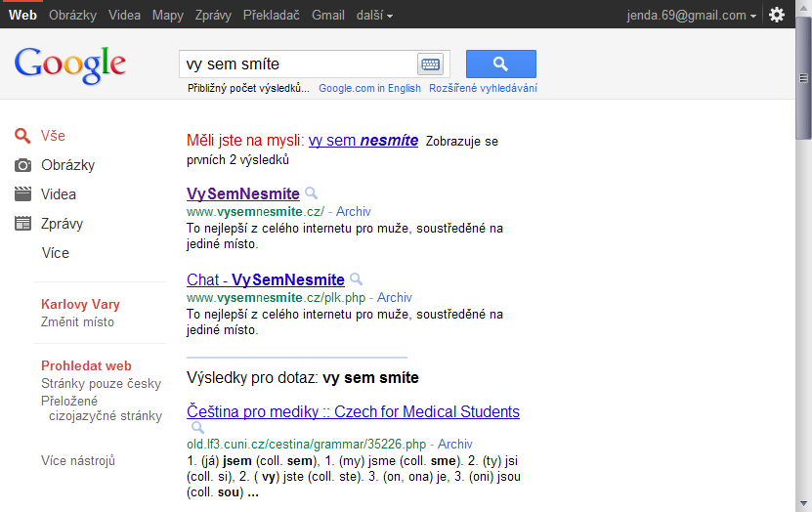
Task: Click the blue magnifier search button
Action: 500,64
